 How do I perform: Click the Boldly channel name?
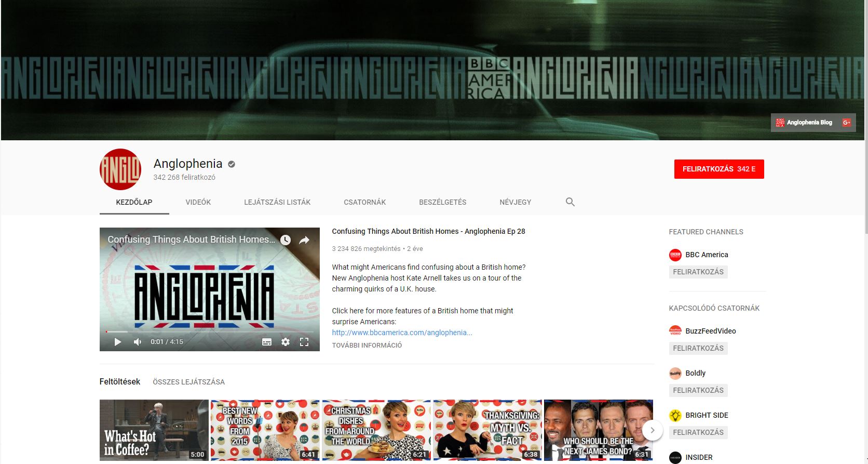695,373
